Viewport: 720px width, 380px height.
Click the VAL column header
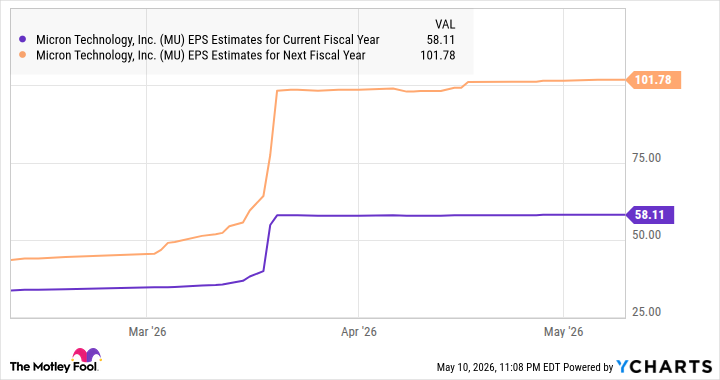(x=445, y=24)
